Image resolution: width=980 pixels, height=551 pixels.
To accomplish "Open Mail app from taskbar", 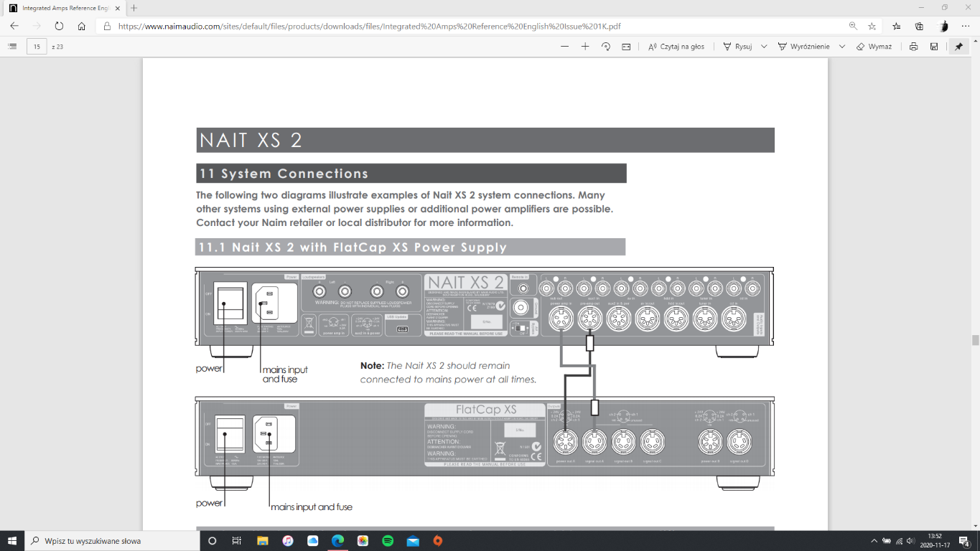I will 413,540.
